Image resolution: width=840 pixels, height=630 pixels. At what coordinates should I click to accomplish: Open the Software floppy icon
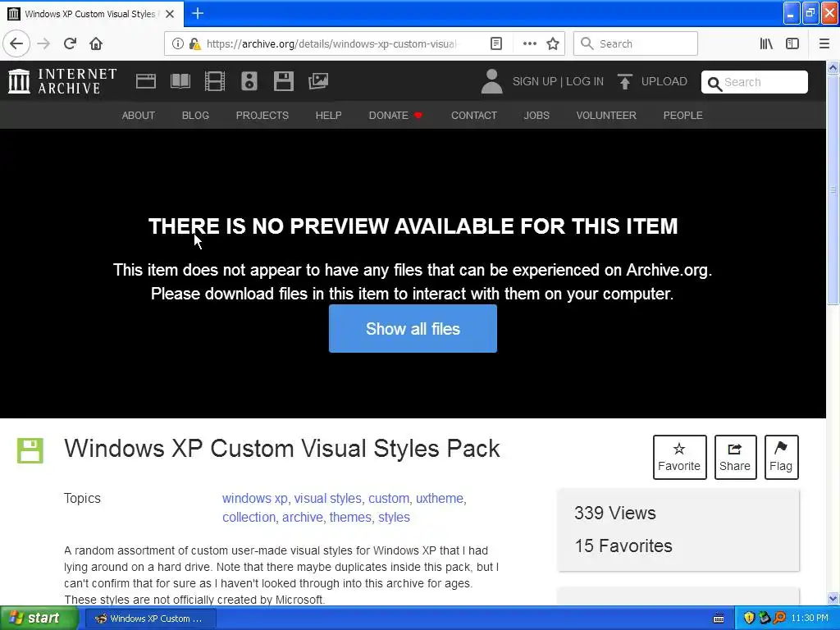(283, 81)
